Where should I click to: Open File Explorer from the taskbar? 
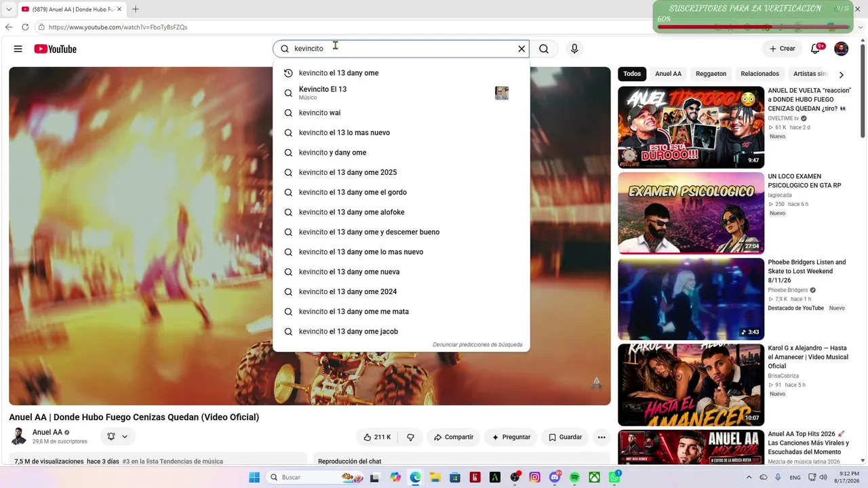pos(435,477)
